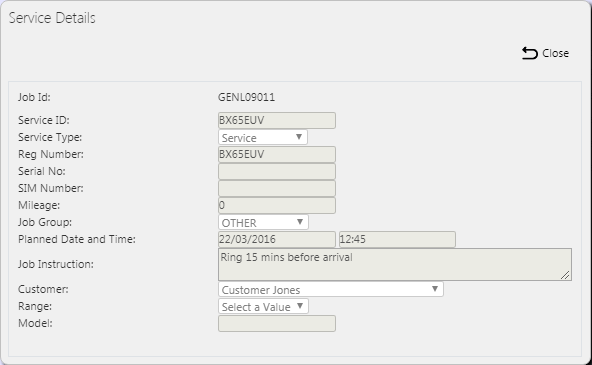Click the Service ID input field
The height and width of the screenshot is (365, 592).
coord(277,120)
